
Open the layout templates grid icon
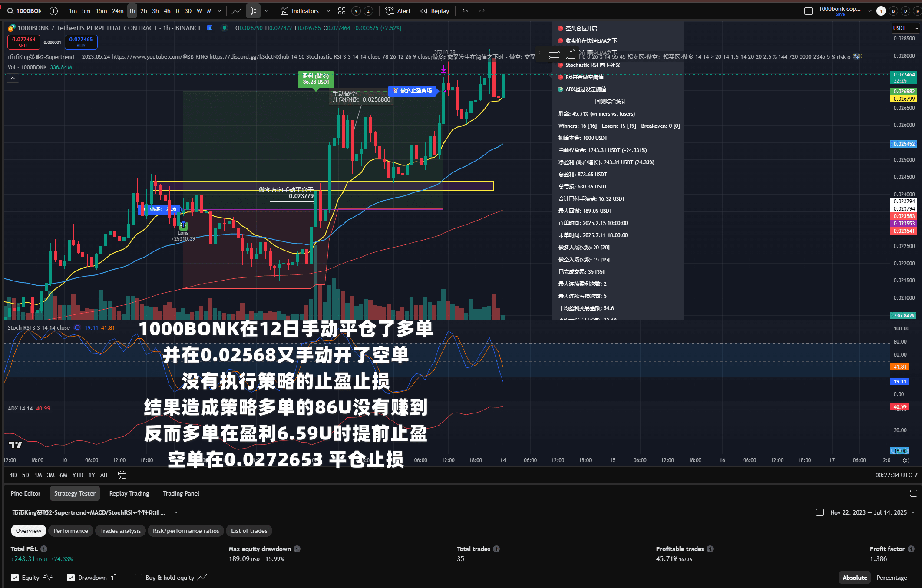[342, 11]
